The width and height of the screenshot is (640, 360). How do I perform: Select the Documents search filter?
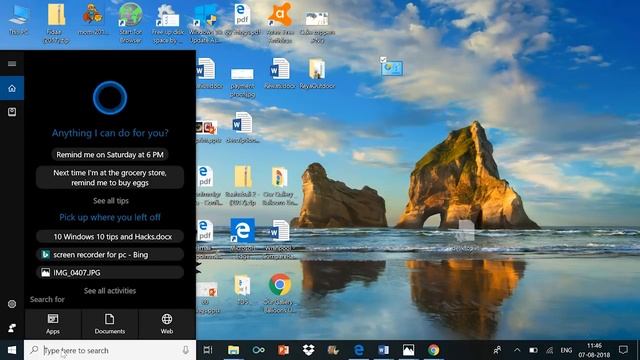coord(110,324)
